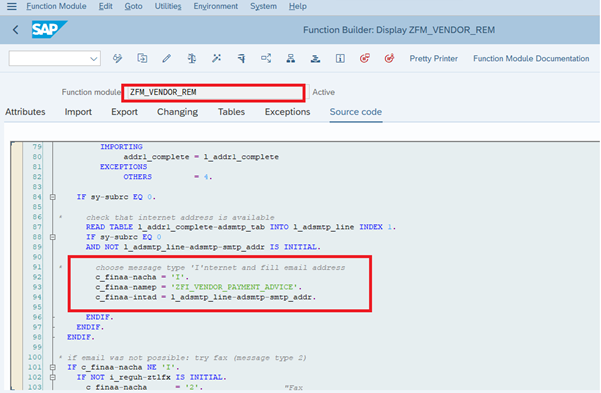Image resolution: width=601 pixels, height=393 pixels.
Task: Click the 'addrl_complete = l_addrl_complete' line
Action: (x=201, y=157)
